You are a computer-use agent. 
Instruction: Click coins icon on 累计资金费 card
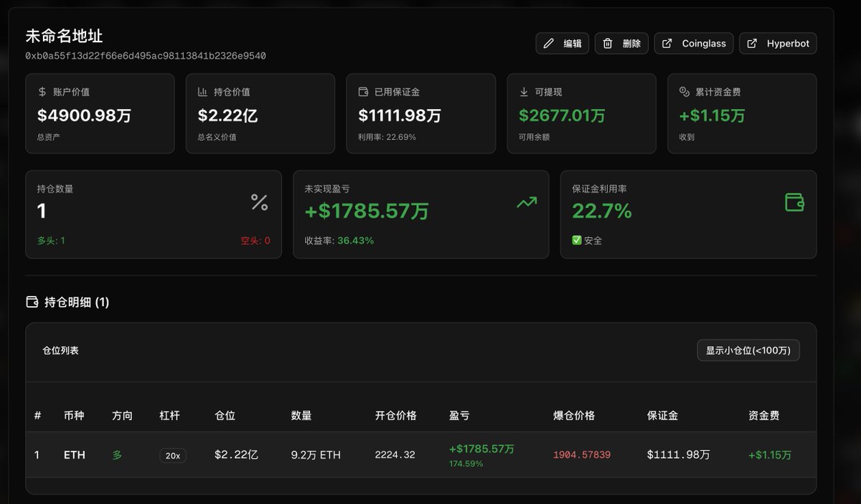point(684,92)
